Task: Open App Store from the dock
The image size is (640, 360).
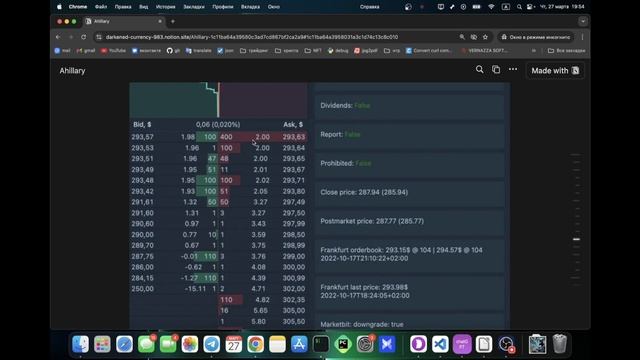Action: (x=299, y=344)
